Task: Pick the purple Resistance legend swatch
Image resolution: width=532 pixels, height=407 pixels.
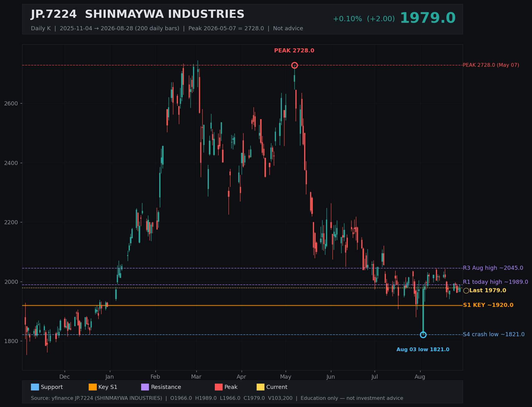Action: coord(145,387)
